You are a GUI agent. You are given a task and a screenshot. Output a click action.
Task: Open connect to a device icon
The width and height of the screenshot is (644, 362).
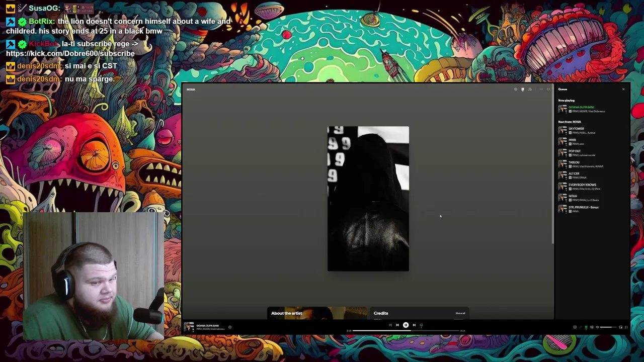coord(592,327)
